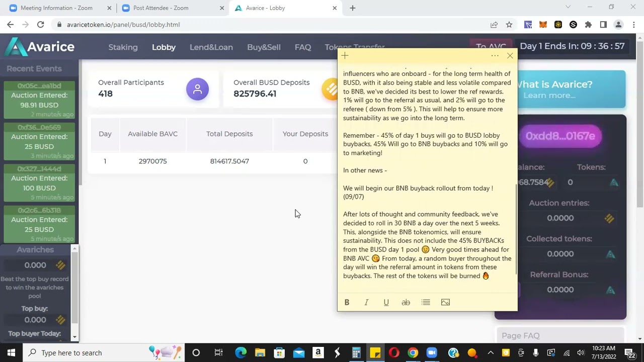Open a new browser tab
644x362 pixels.
[353, 8]
